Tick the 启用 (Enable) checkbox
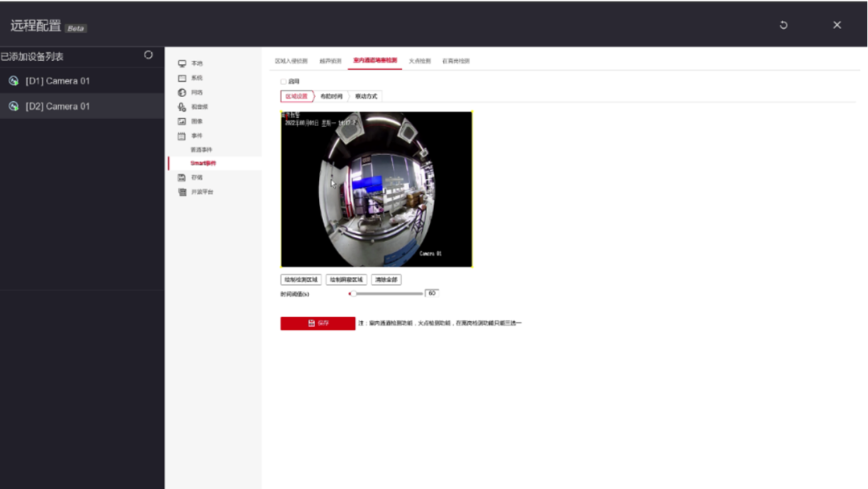Screen dimensions: 868x489 coord(283,81)
